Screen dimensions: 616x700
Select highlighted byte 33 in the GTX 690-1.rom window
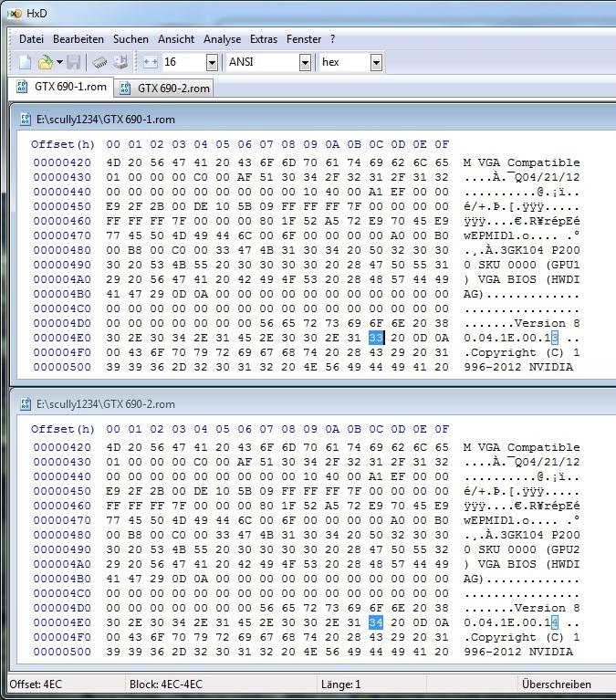pyautogui.click(x=376, y=338)
